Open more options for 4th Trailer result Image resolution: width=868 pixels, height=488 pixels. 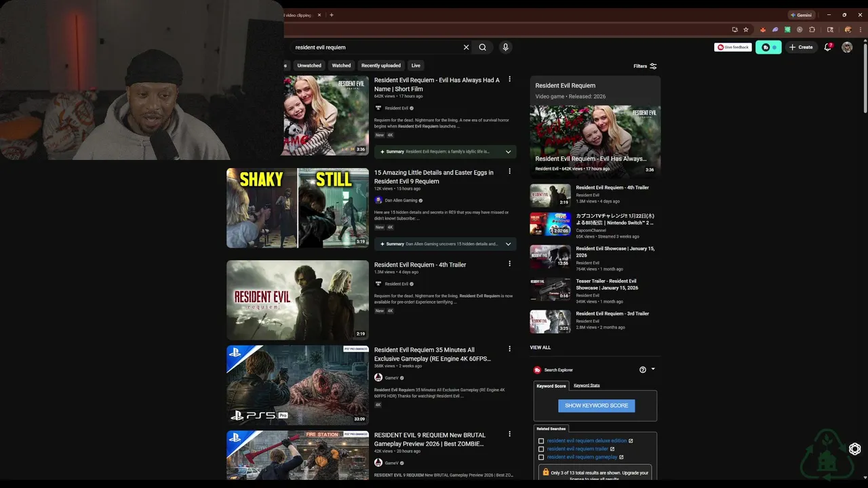tap(510, 264)
